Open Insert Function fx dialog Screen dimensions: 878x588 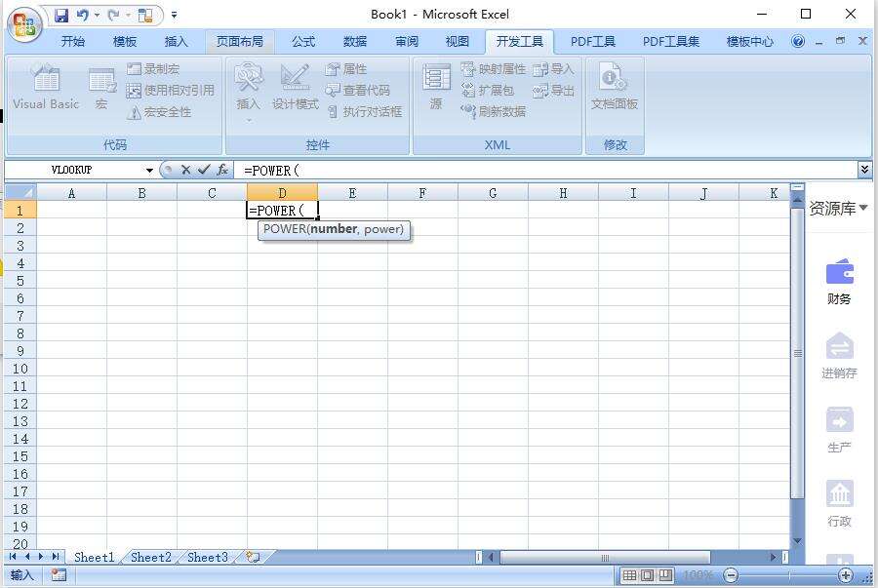pos(222,170)
